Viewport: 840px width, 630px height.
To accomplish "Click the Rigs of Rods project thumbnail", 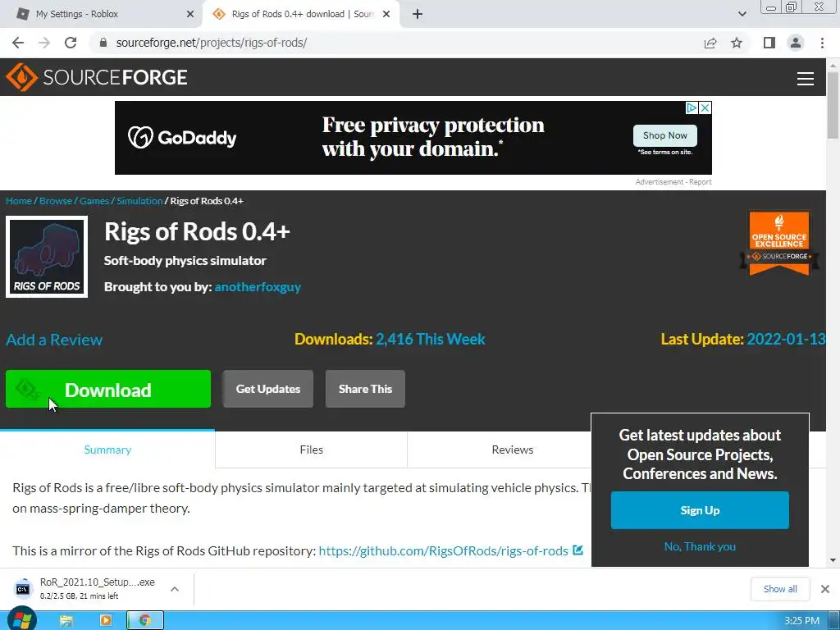I will (x=47, y=257).
